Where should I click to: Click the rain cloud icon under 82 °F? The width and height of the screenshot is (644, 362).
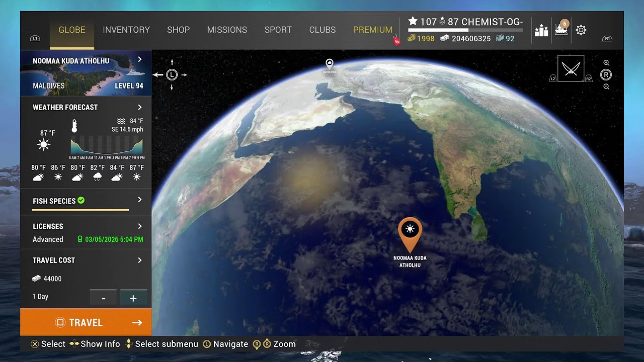[x=97, y=177]
